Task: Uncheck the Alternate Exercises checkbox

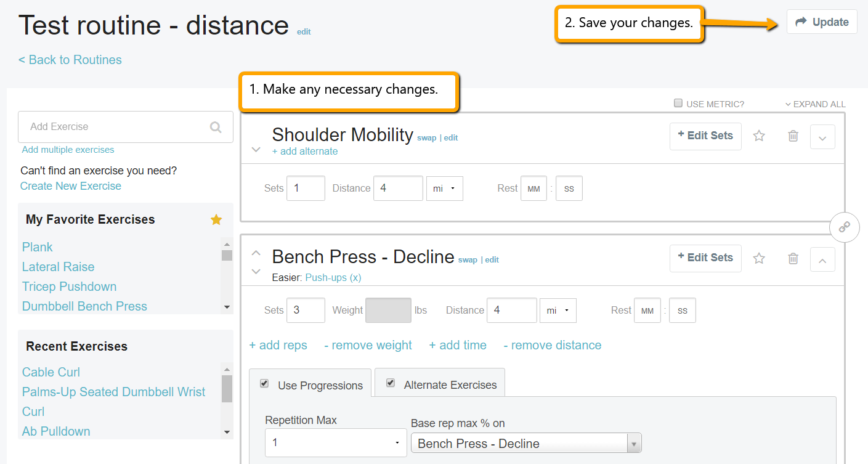Action: click(390, 383)
